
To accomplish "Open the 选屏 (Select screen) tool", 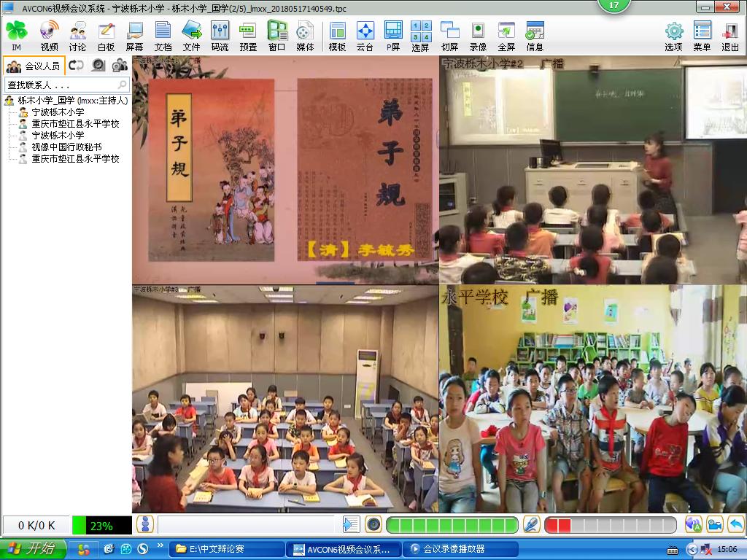I will pos(421,36).
